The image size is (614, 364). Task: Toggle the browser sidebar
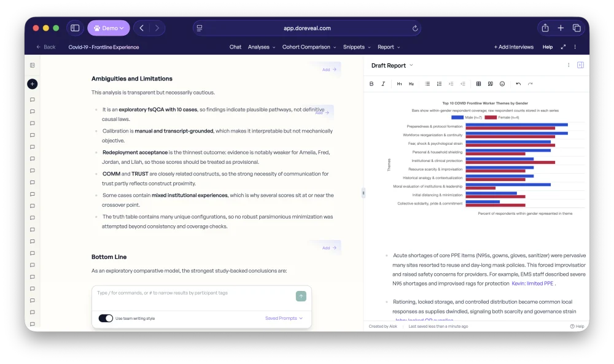pos(75,28)
